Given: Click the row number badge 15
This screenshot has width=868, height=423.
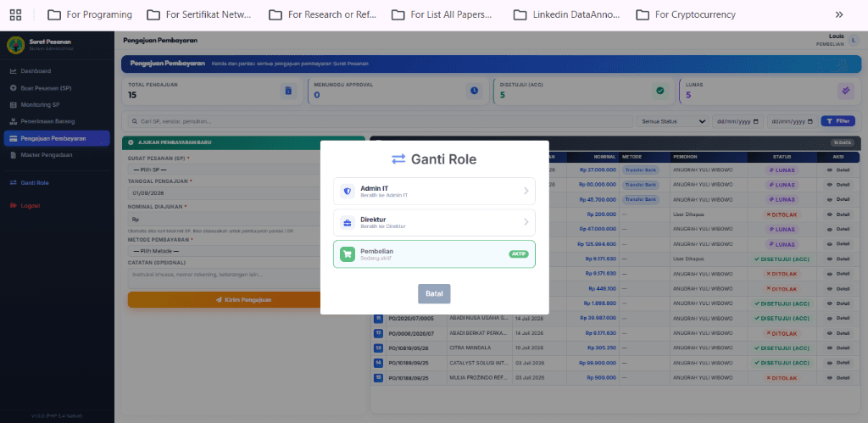Looking at the screenshot, I should coord(379,377).
